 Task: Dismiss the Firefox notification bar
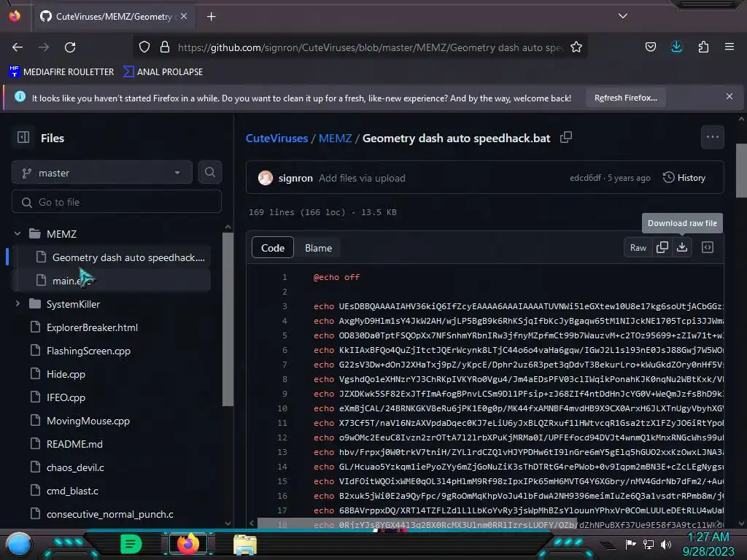point(729,97)
